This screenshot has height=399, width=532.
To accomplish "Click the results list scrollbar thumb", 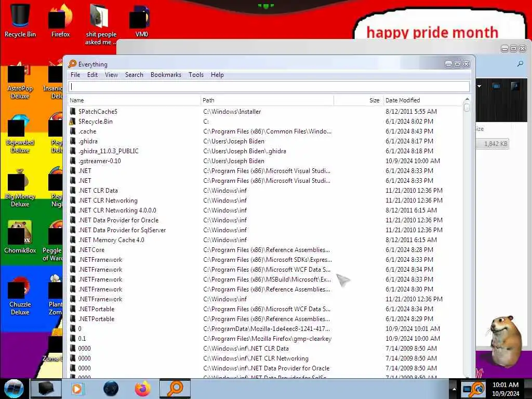I will [467, 107].
